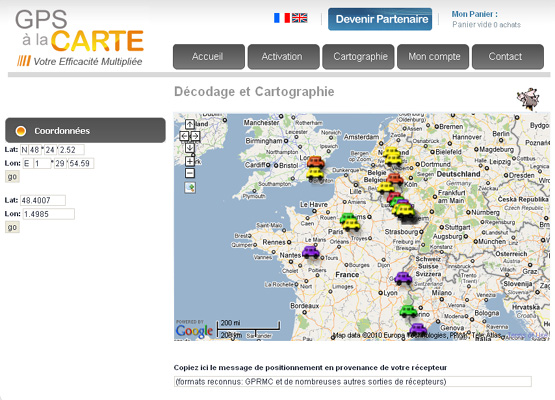The width and height of the screenshot is (555, 400).
Task: Select the orange car marker near Köln
Action: (395, 179)
